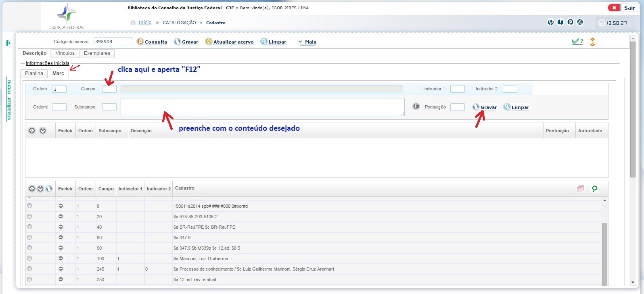Click the Campo input field
This screenshot has height=294, width=644.
pyautogui.click(x=109, y=89)
